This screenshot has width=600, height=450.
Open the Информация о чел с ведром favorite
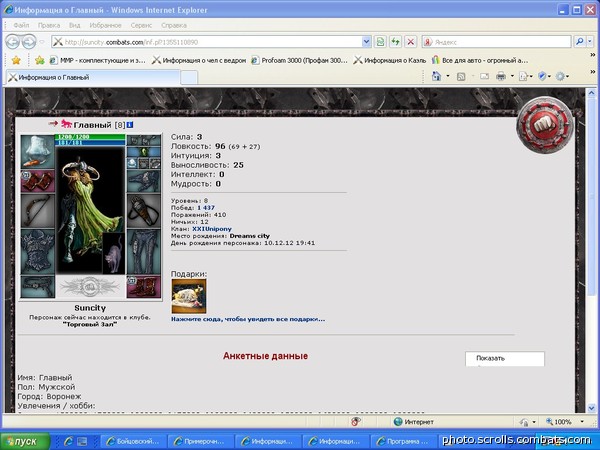coord(199,60)
